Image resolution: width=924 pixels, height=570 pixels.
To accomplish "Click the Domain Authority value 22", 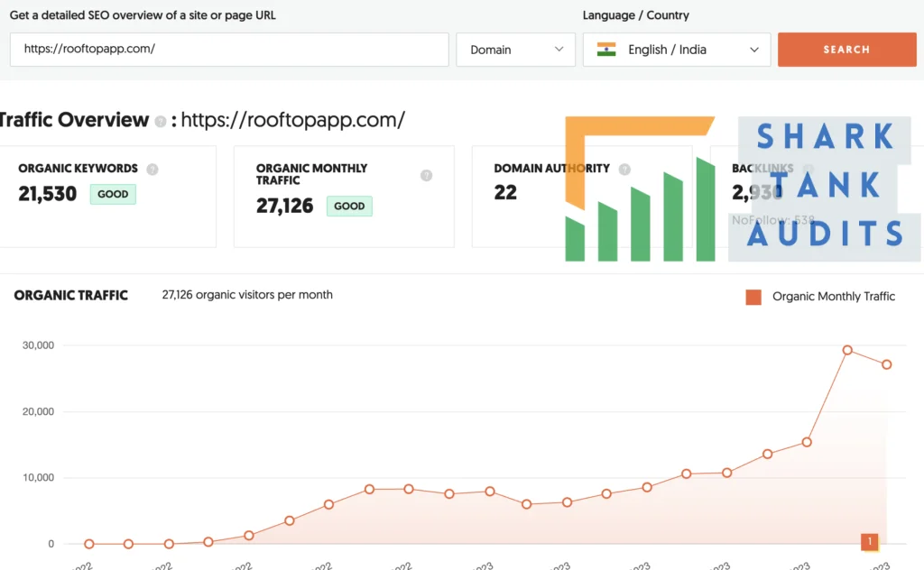I will point(505,192).
